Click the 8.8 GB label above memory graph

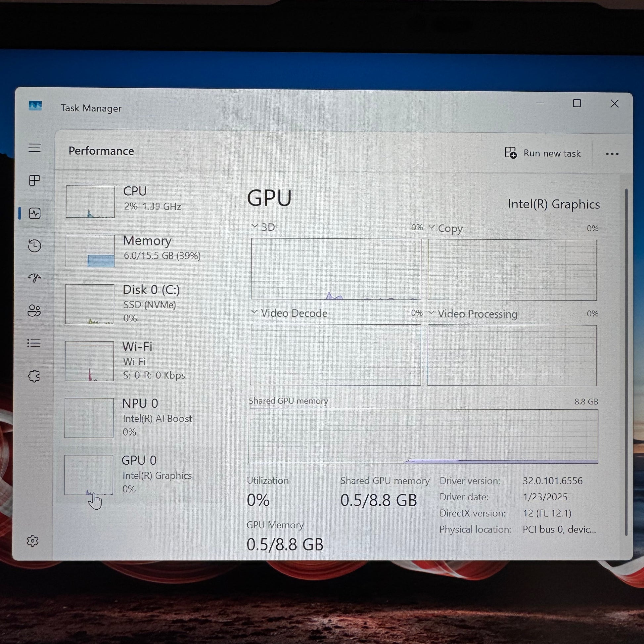586,402
